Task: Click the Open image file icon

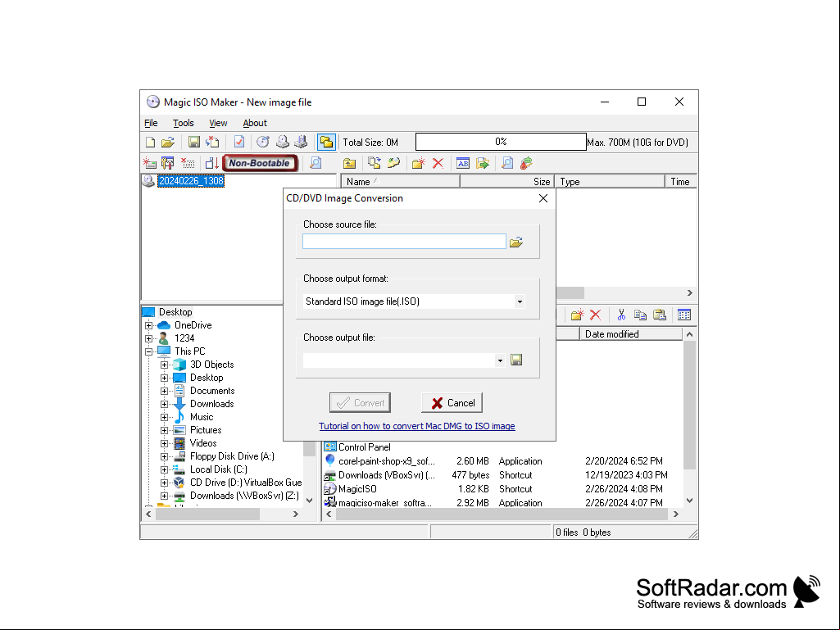Action: [x=168, y=142]
